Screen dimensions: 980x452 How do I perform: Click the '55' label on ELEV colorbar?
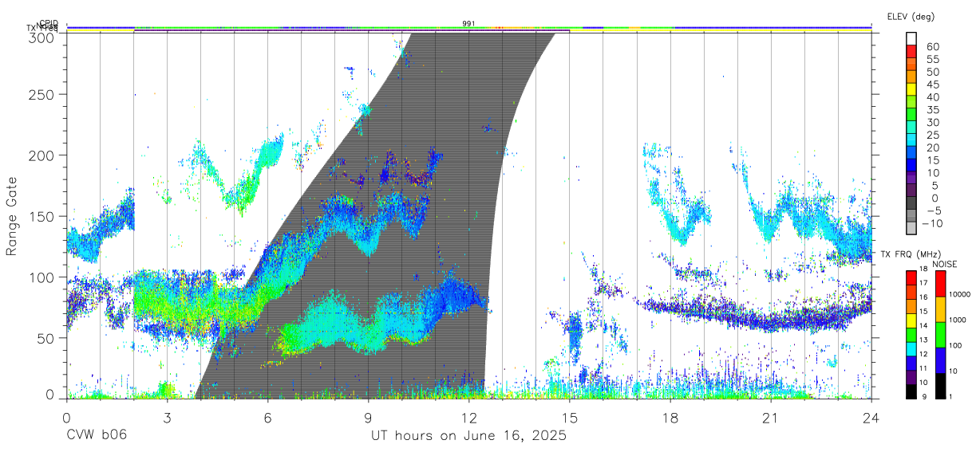coord(932,59)
